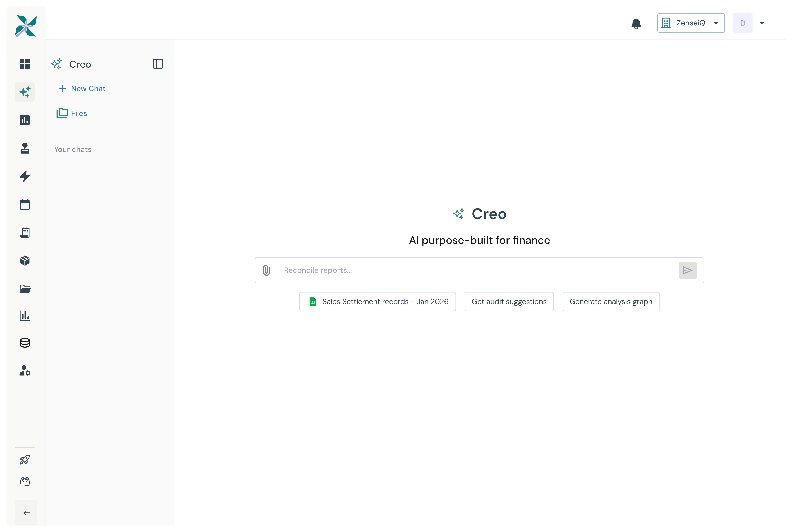Open the receipt invoices icon
This screenshot has height=532, width=792.
coord(25,232)
